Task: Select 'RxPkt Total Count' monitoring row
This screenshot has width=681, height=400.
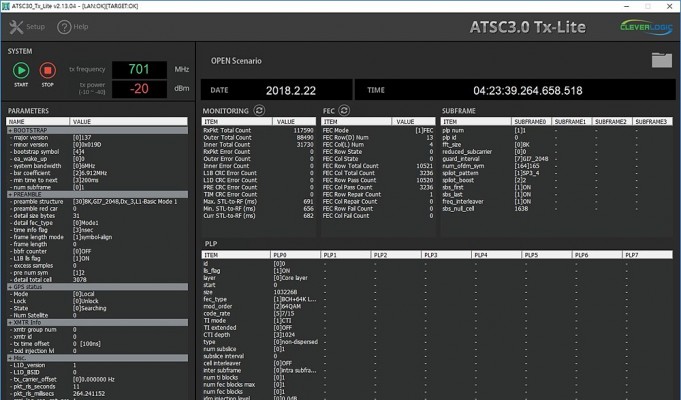Action: 259,130
